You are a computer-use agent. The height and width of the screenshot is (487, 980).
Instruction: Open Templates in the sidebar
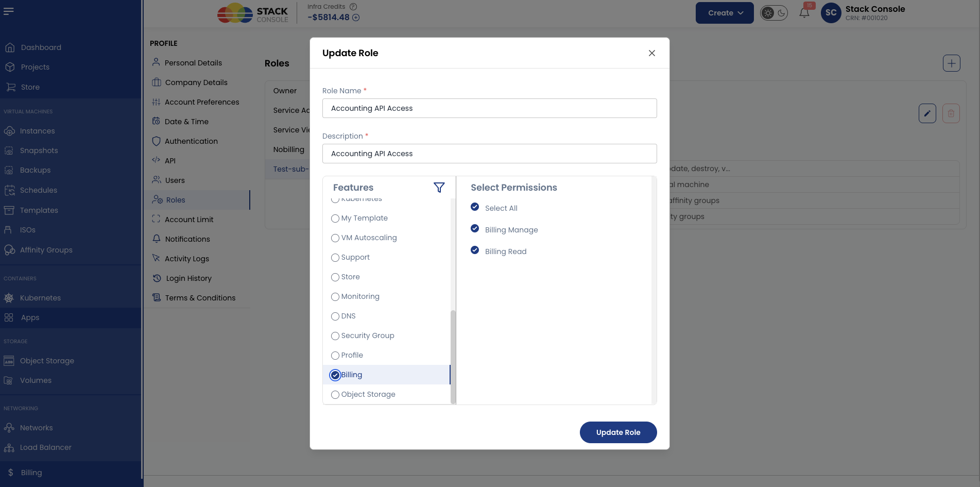coord(39,210)
